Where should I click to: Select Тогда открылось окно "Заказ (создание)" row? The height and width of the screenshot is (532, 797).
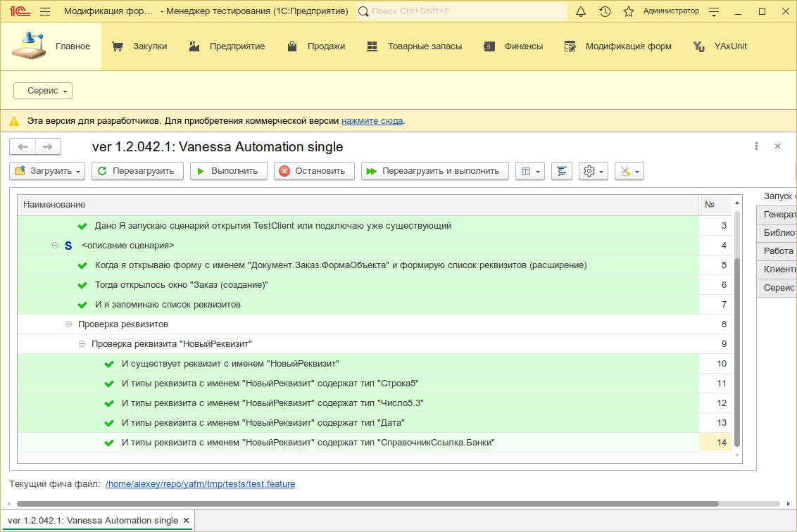tap(375, 285)
